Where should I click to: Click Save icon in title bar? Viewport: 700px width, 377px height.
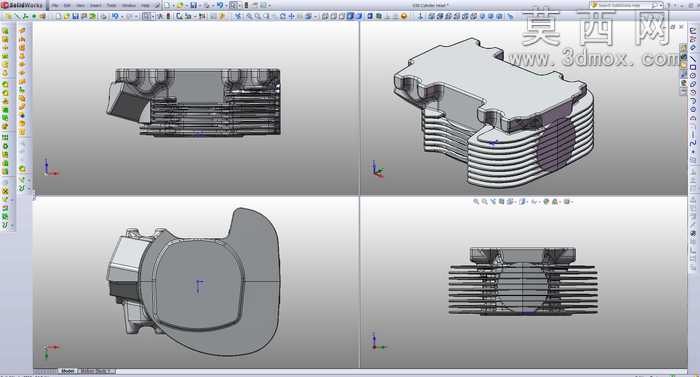coord(194,5)
